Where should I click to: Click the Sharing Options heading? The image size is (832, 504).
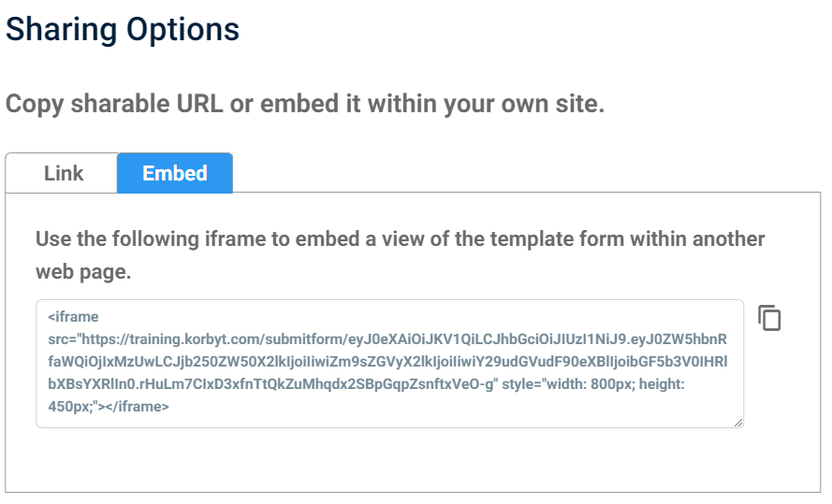pos(123,29)
